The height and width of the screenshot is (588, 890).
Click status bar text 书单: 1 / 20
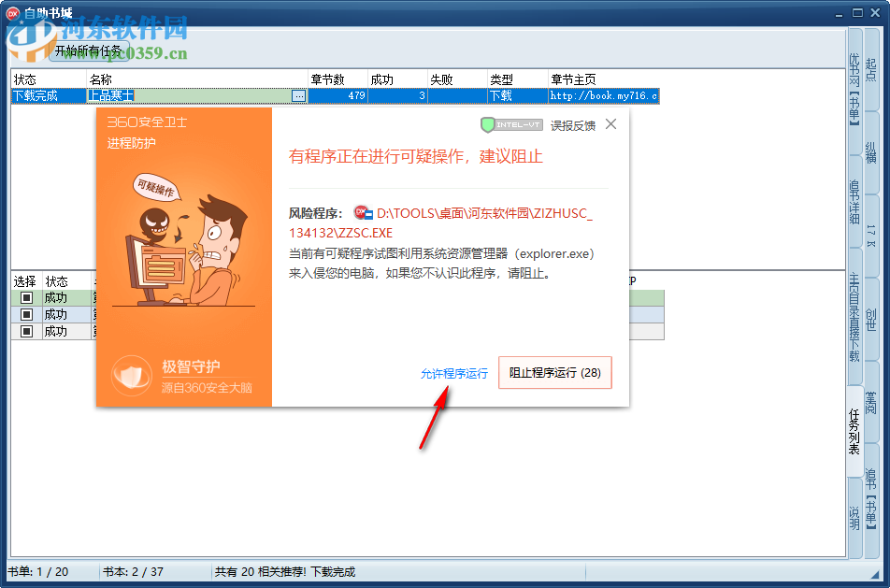pos(38,572)
